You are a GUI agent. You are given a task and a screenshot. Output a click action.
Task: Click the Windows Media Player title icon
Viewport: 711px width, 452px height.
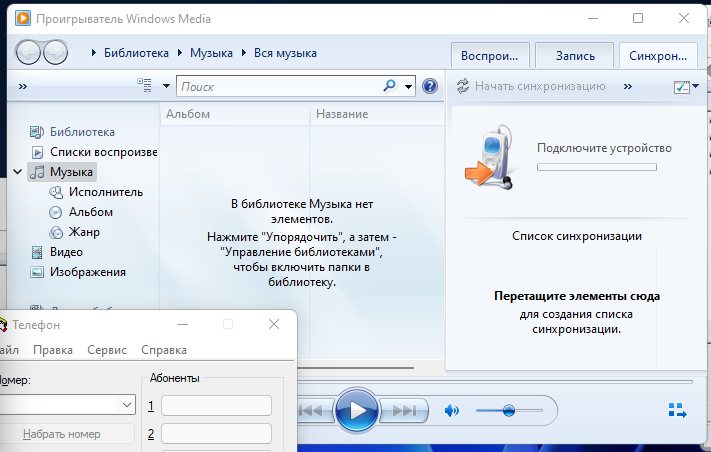(23, 19)
